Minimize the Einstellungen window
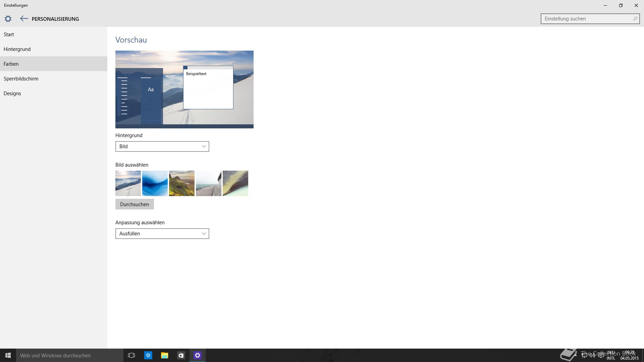The height and width of the screenshot is (362, 644). (x=605, y=5)
